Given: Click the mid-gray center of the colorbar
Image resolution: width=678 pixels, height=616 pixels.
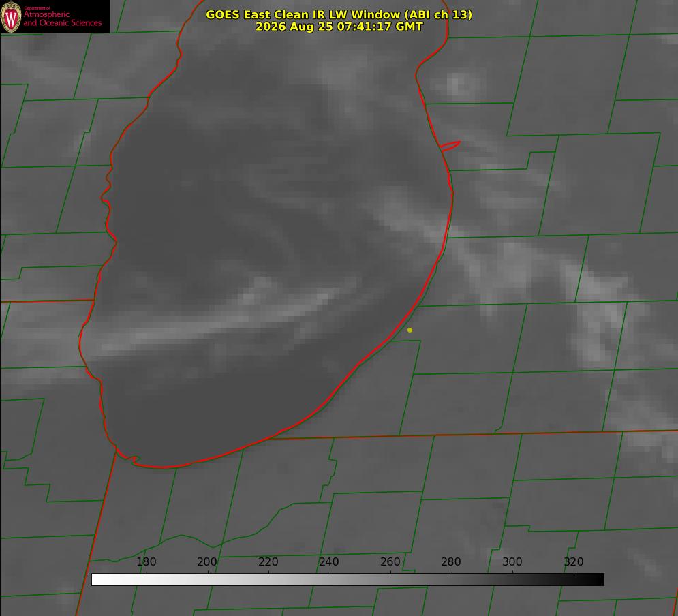Looking at the screenshot, I should click(x=348, y=580).
